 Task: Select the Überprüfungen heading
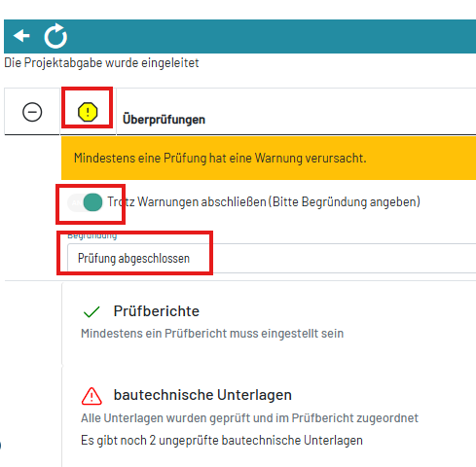(x=164, y=120)
